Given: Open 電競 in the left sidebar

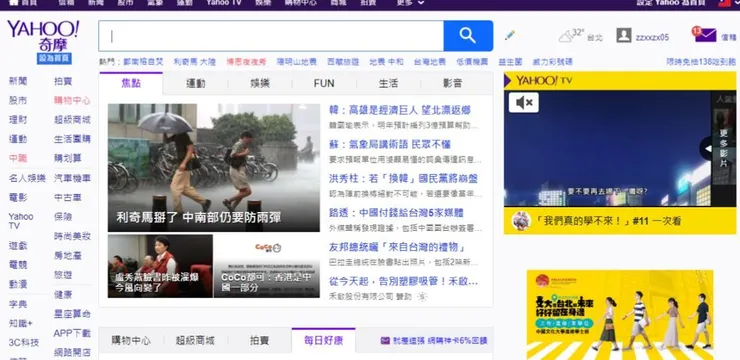Looking at the screenshot, I should [18, 265].
